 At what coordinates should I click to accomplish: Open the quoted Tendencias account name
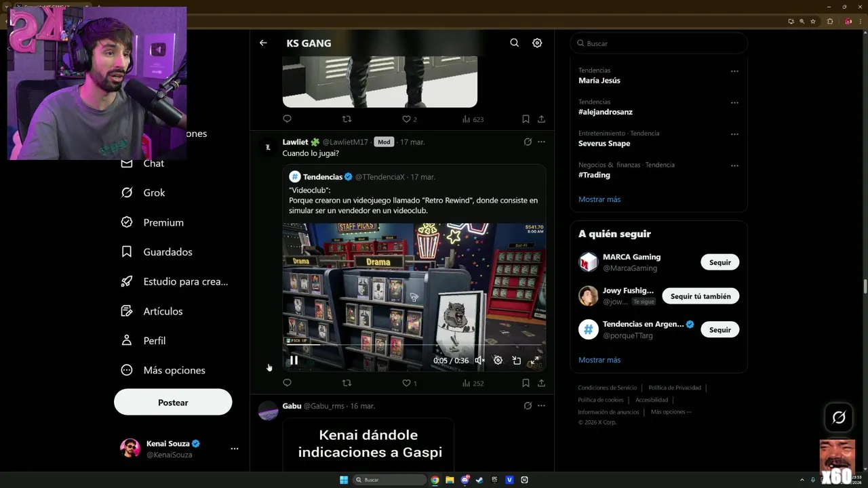tap(323, 176)
